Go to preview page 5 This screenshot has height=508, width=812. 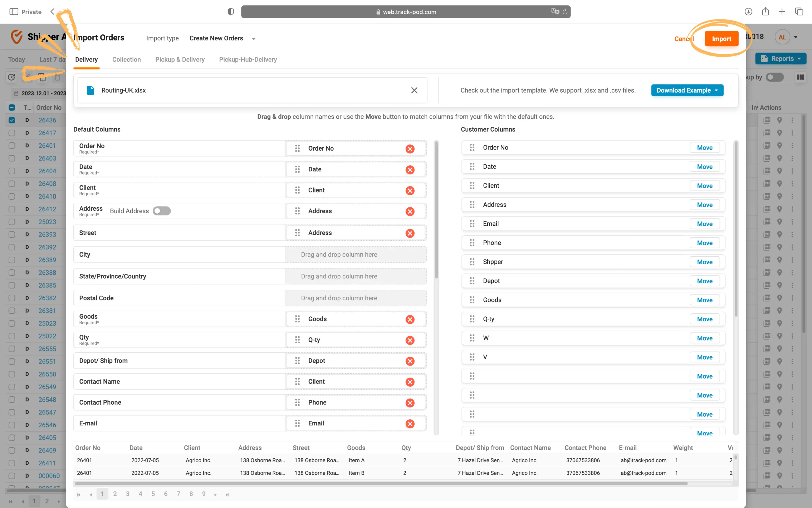click(x=153, y=494)
